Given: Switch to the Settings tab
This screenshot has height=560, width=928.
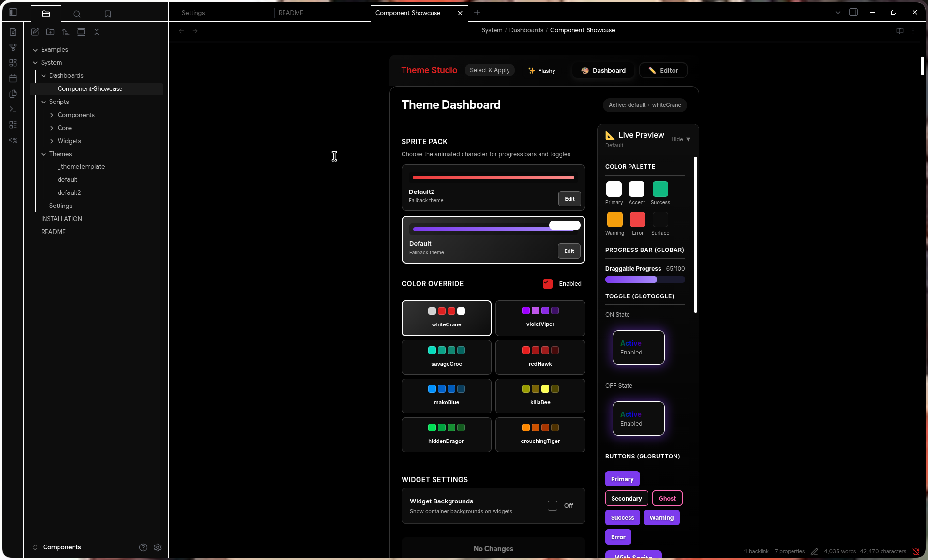Looking at the screenshot, I should 193,13.
